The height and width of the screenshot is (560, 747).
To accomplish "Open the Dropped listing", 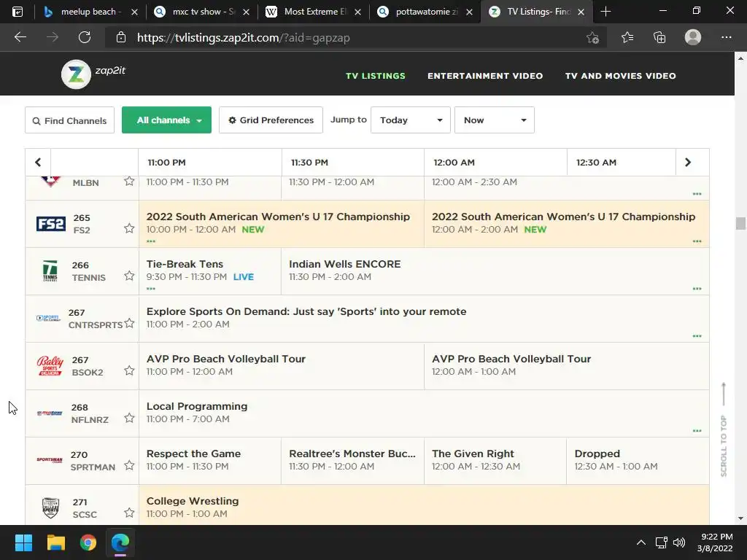I will [x=638, y=461].
